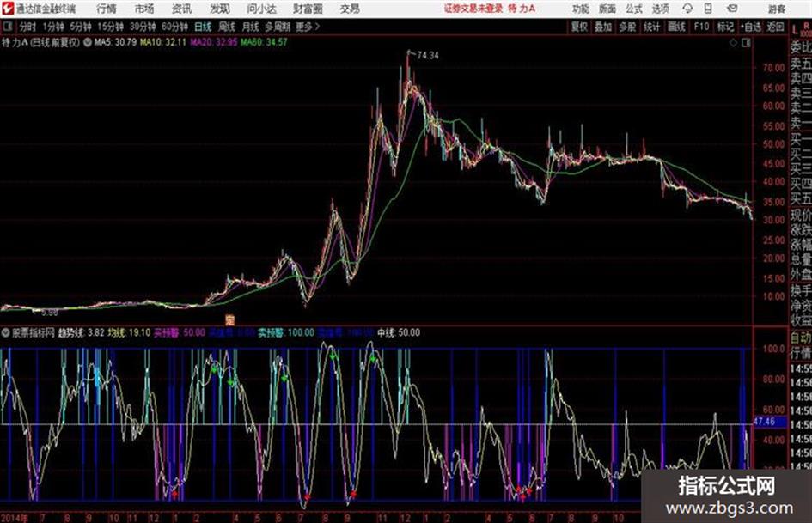812x523 pixels.
Task: Click the 2014年 time axis label
Action: (x=15, y=517)
